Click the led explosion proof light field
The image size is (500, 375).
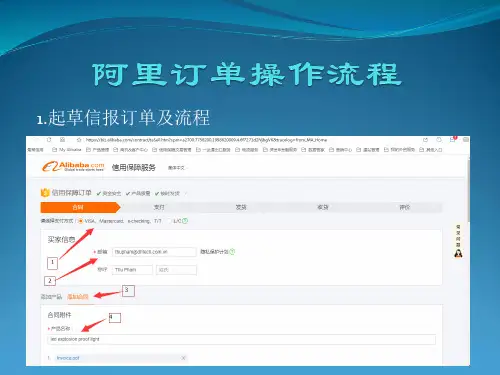[x=242, y=339]
